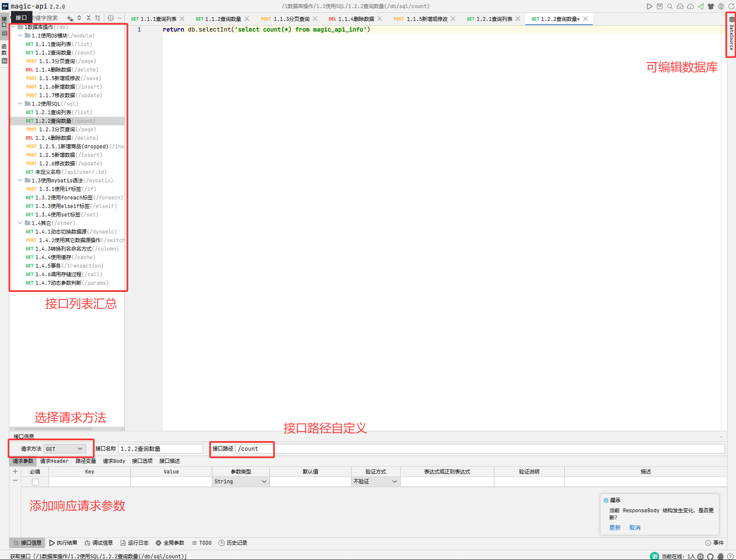The height and width of the screenshot is (560, 736).
Task: Open the 接口描述 tab
Action: tap(169, 461)
